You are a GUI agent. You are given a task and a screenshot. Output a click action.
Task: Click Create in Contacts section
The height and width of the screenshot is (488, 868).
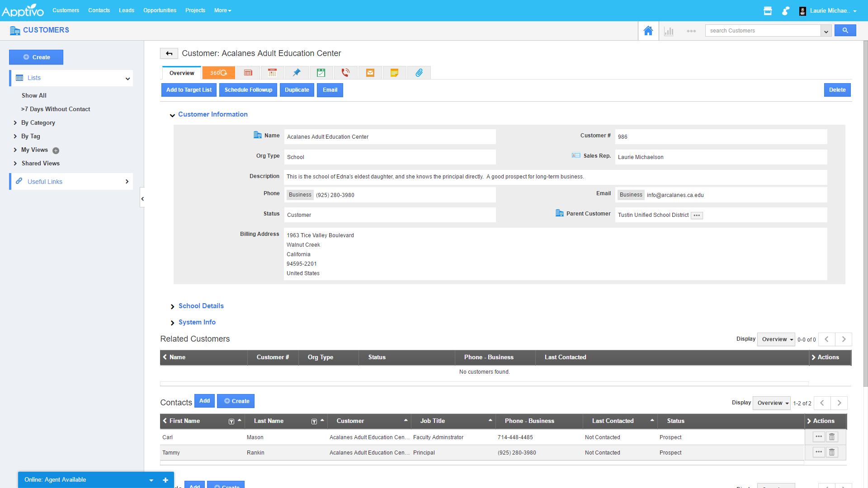pos(236,401)
